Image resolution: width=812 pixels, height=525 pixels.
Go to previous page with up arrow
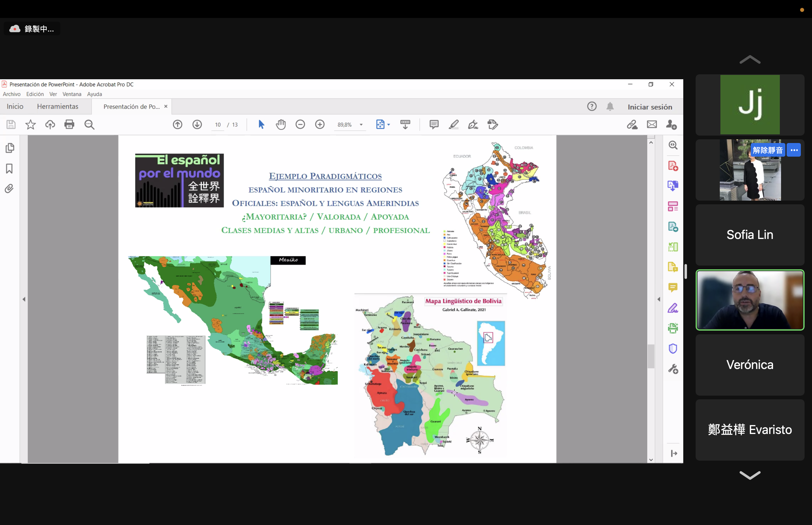(x=178, y=124)
